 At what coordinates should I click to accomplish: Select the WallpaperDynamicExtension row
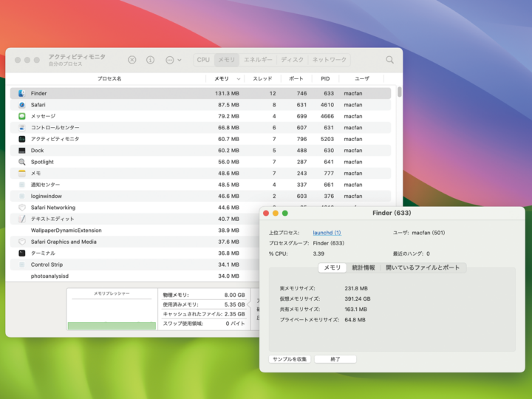134,231
